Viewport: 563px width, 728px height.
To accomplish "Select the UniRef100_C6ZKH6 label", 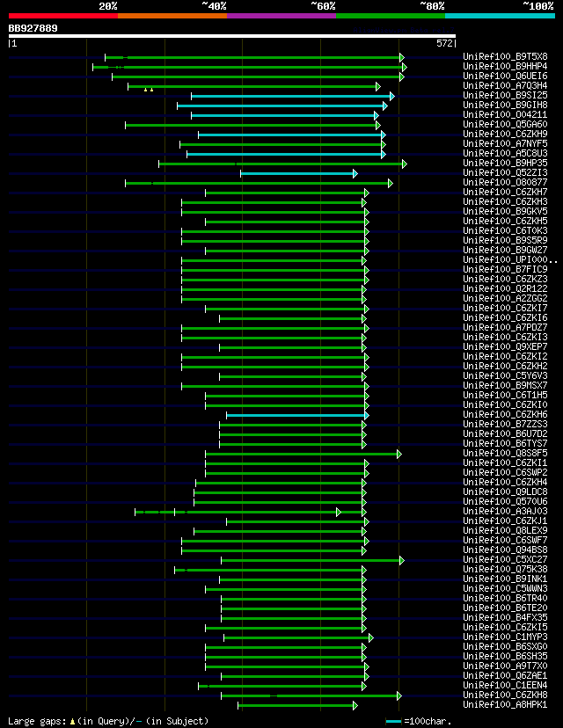I will click(x=506, y=415).
